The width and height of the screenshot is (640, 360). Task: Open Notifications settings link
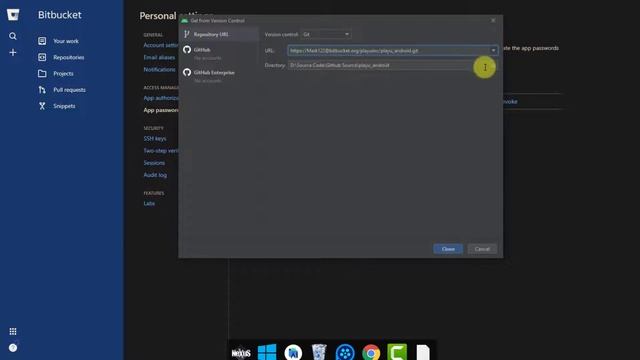[x=160, y=70]
